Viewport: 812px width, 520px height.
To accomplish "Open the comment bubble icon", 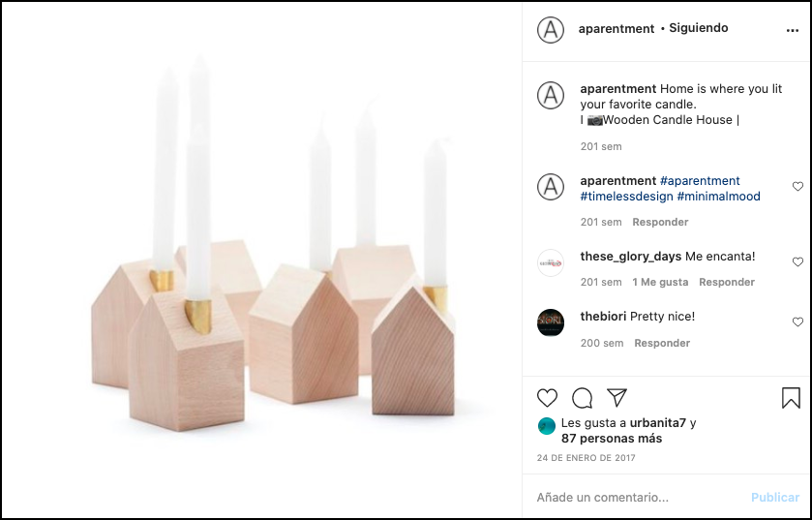I will tap(582, 398).
